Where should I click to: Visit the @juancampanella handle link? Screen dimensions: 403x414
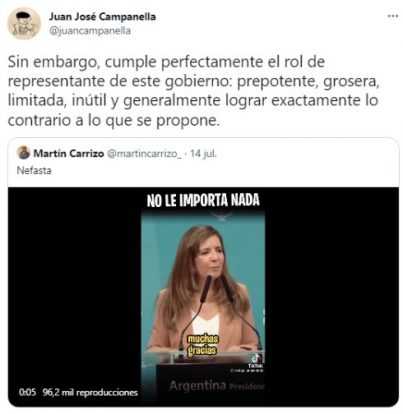tap(90, 31)
